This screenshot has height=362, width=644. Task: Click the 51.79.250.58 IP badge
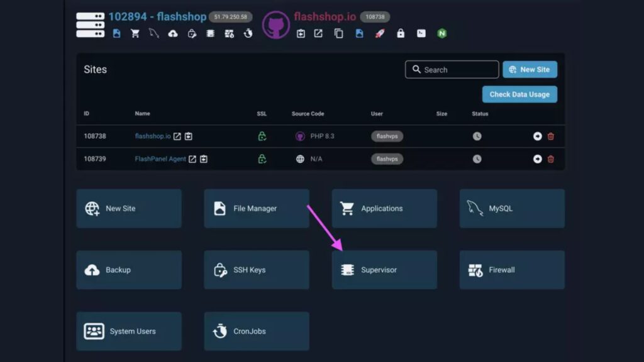pyautogui.click(x=230, y=17)
